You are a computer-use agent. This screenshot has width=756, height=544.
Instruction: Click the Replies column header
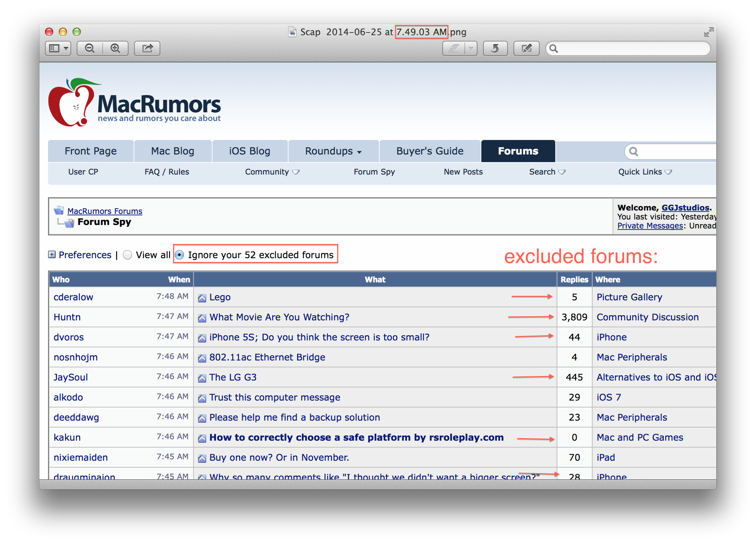click(x=574, y=280)
